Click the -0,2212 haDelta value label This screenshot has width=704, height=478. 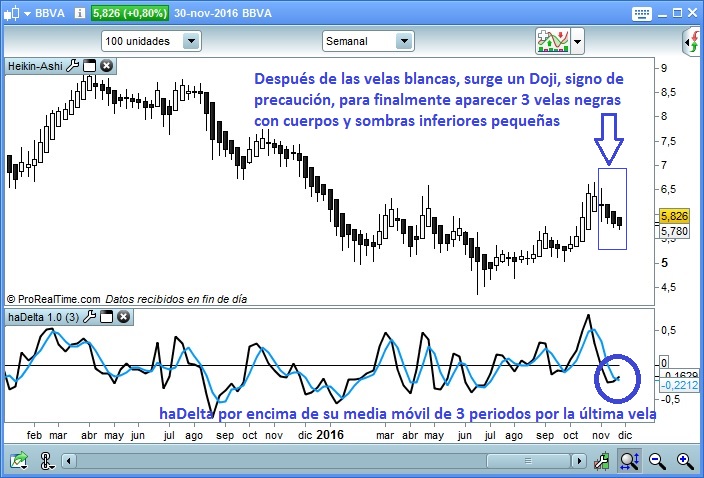click(x=679, y=385)
